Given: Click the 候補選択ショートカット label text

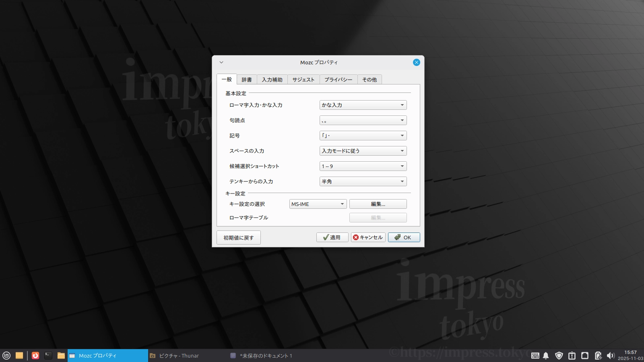Looking at the screenshot, I should pos(254,166).
